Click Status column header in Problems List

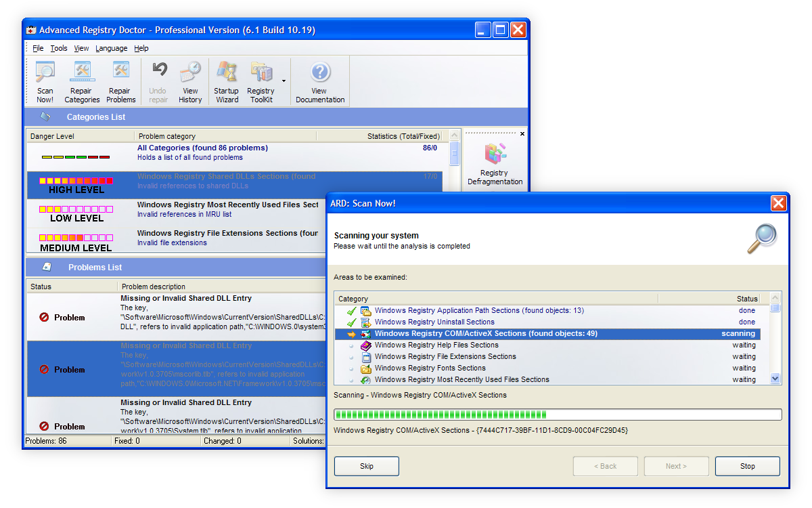[72, 287]
